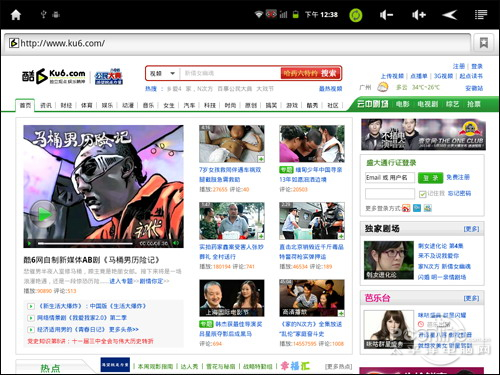Click the featured video progress bar
This screenshot has height=375, width=500.
click(85, 244)
